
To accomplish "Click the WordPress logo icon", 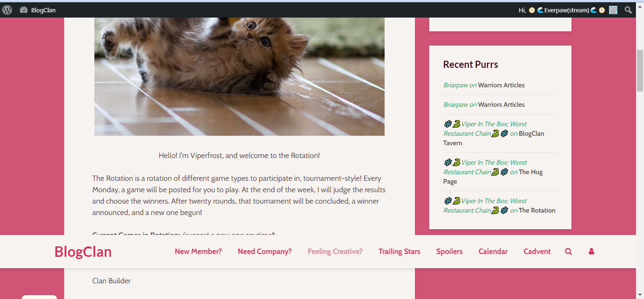I will [x=7, y=9].
